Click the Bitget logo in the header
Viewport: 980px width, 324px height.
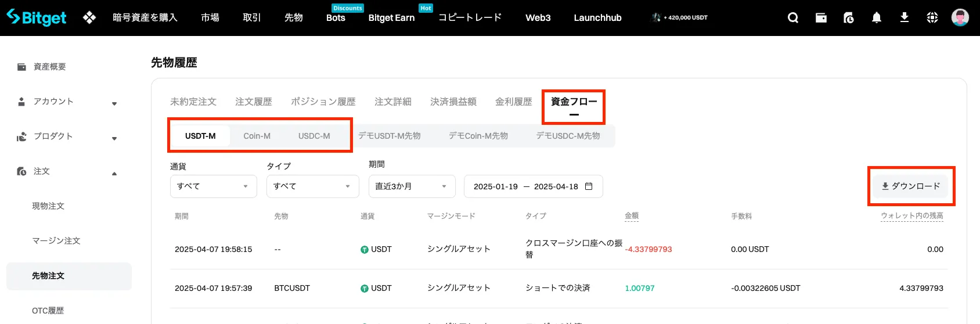(x=37, y=17)
